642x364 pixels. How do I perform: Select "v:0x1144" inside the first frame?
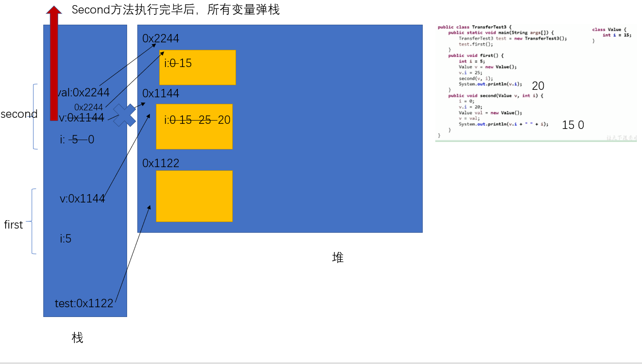point(82,199)
